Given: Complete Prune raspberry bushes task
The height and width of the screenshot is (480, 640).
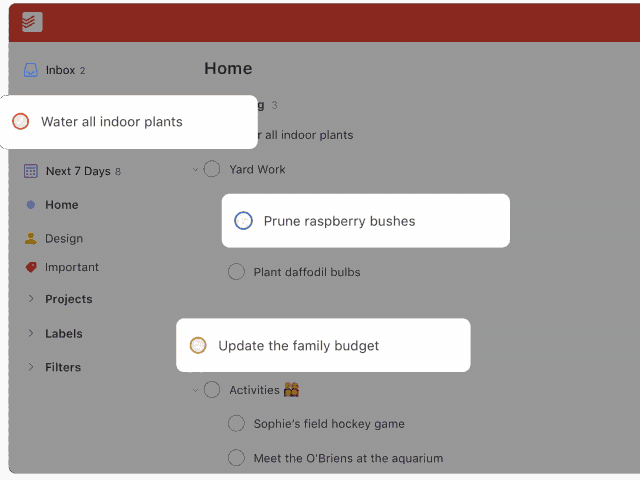Looking at the screenshot, I should [x=243, y=220].
